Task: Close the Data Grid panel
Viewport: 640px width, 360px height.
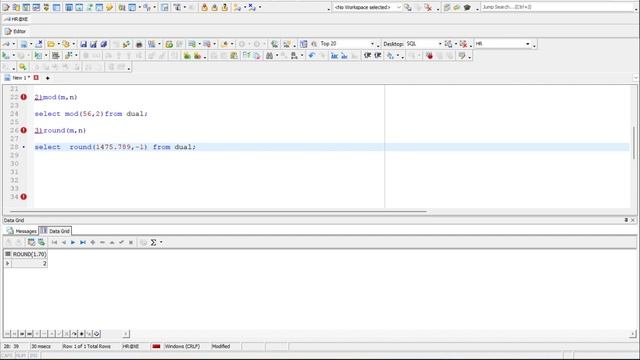Action: (633, 220)
